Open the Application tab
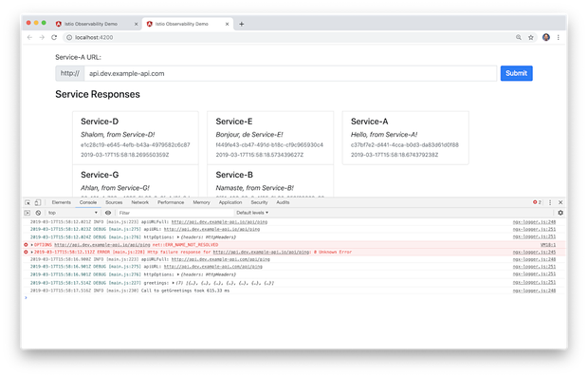 point(230,202)
